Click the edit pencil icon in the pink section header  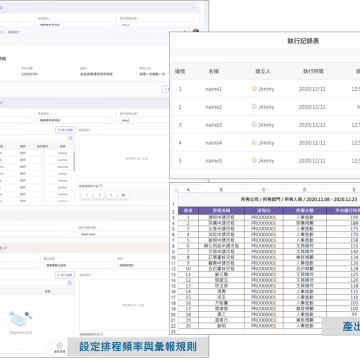click(x=6, y=248)
